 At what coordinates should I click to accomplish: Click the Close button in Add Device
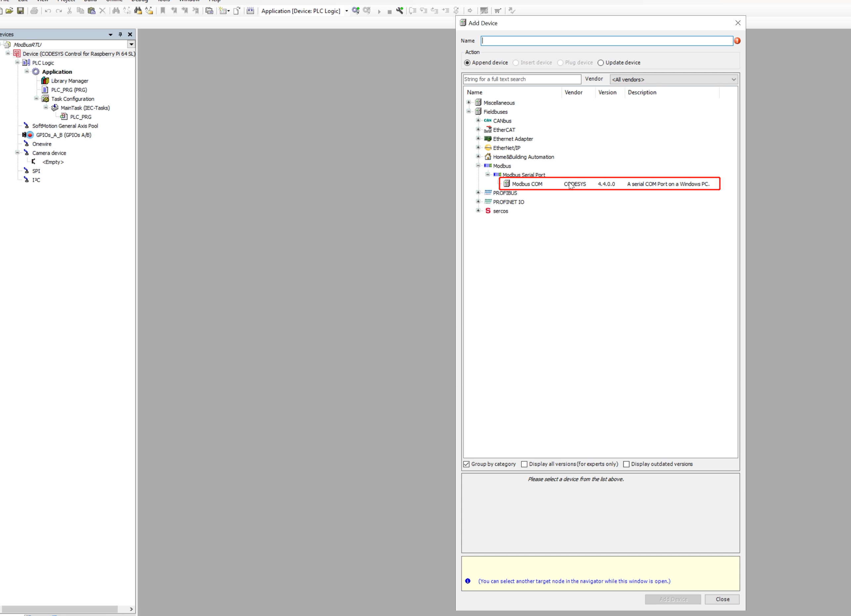[722, 599]
